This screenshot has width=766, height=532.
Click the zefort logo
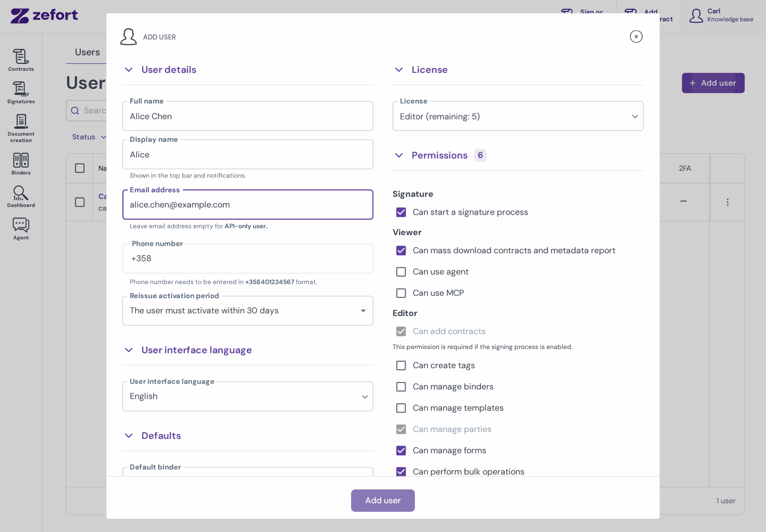pyautogui.click(x=44, y=15)
